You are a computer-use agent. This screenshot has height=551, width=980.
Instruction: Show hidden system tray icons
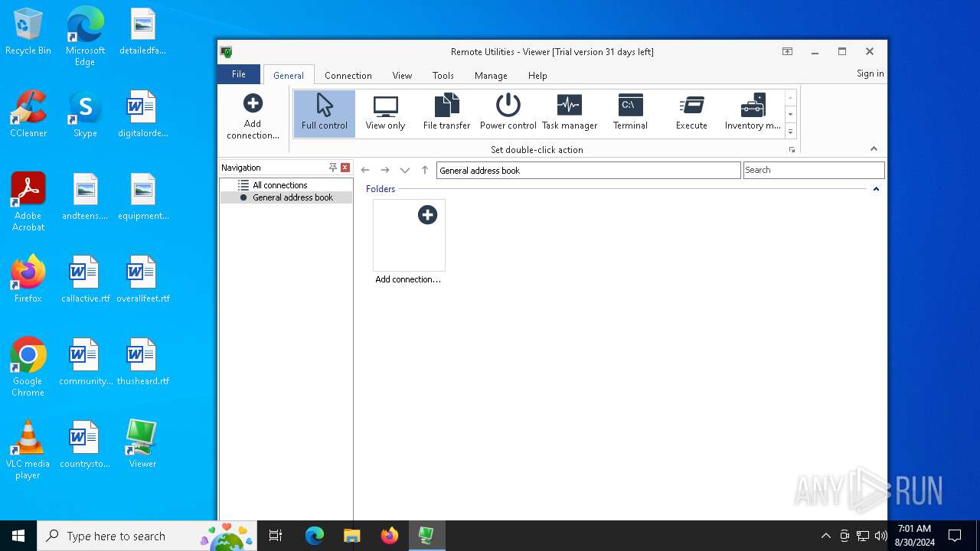click(825, 536)
